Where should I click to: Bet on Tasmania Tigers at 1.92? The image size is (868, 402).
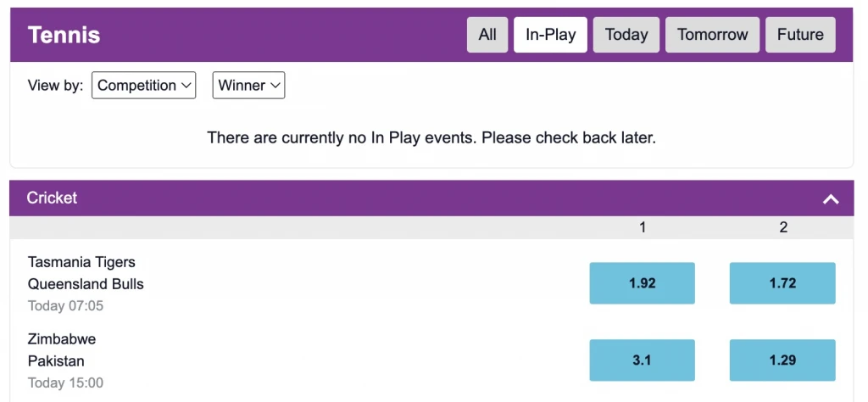[642, 283]
